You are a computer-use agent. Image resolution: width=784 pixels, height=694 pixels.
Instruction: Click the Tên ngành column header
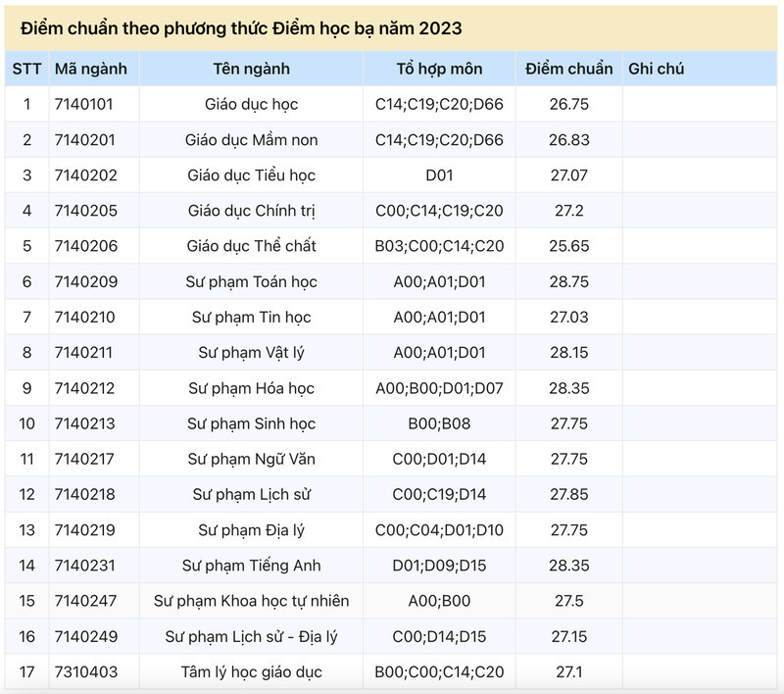251,69
